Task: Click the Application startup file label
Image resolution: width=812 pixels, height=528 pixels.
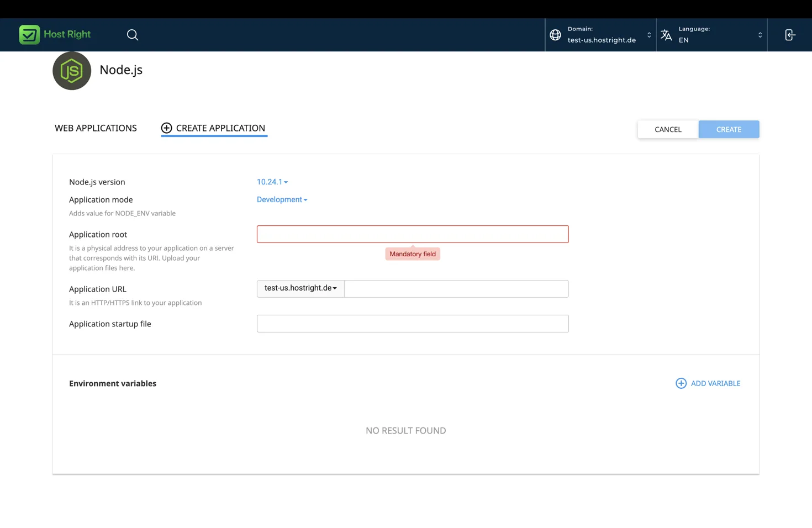Action: coord(110,324)
